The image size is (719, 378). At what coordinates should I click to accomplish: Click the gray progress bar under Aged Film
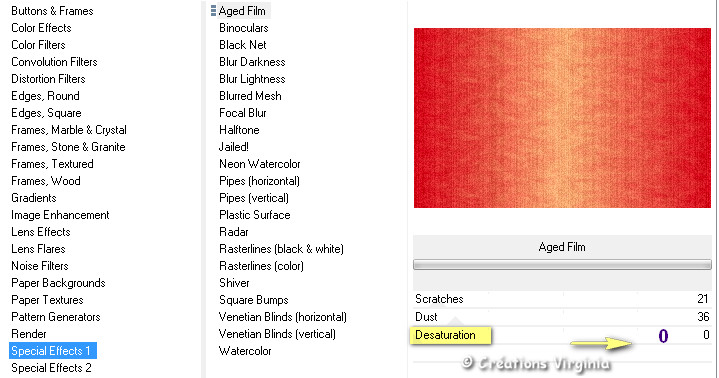click(x=562, y=264)
